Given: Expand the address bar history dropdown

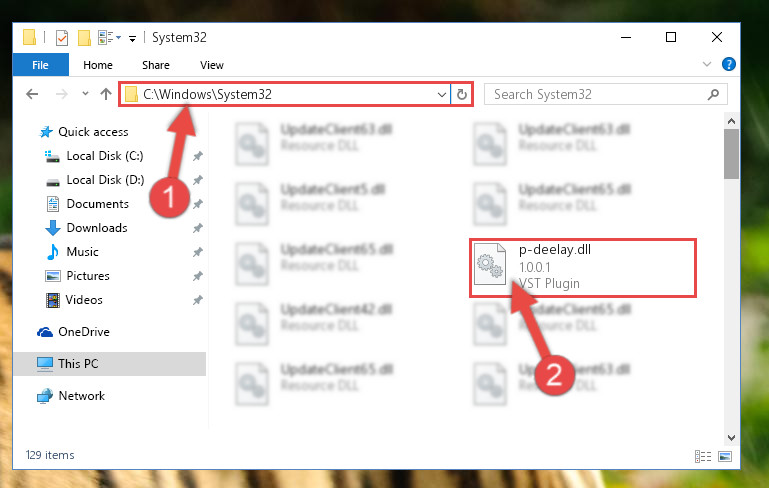Looking at the screenshot, I should click(x=441, y=94).
